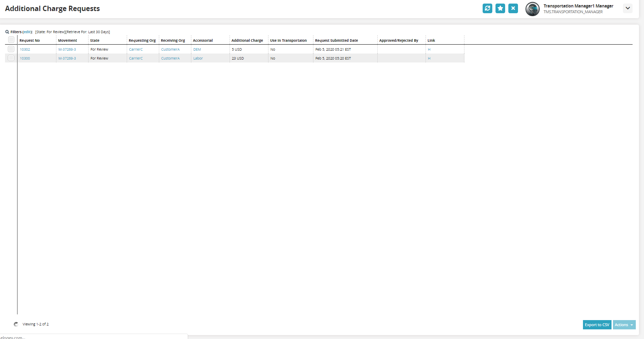Click the Export to CSV button
644x339 pixels.
(x=597, y=325)
